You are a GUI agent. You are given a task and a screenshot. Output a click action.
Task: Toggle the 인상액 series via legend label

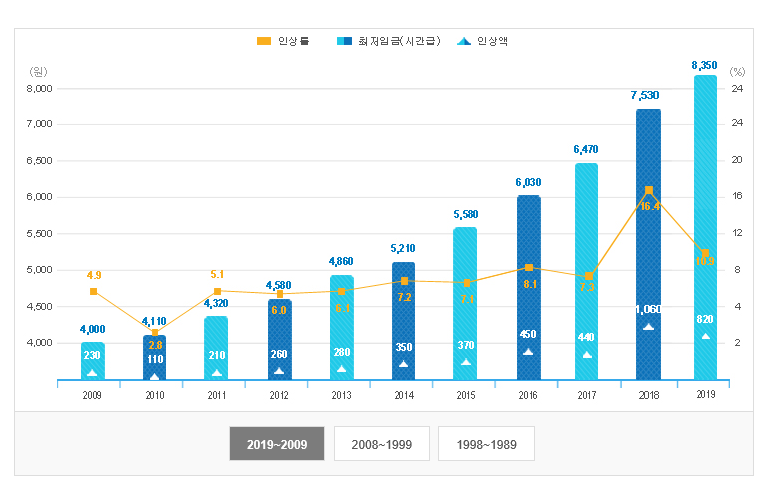[x=494, y=41]
